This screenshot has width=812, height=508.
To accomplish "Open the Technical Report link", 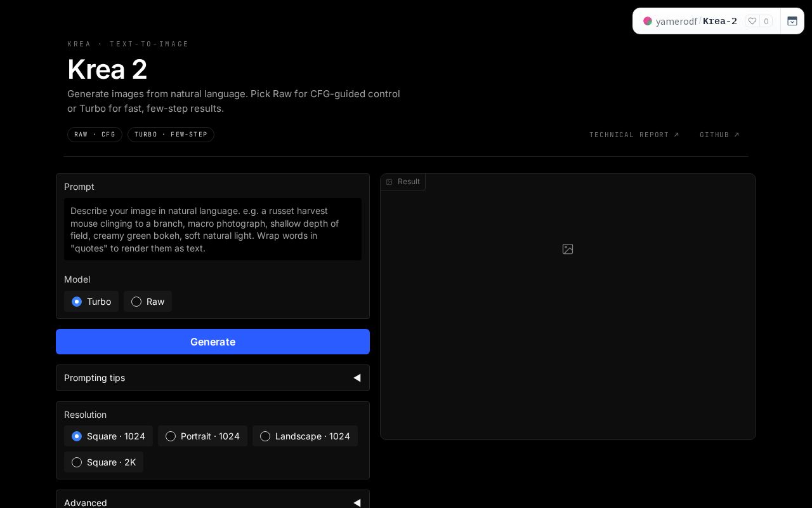I will [634, 135].
